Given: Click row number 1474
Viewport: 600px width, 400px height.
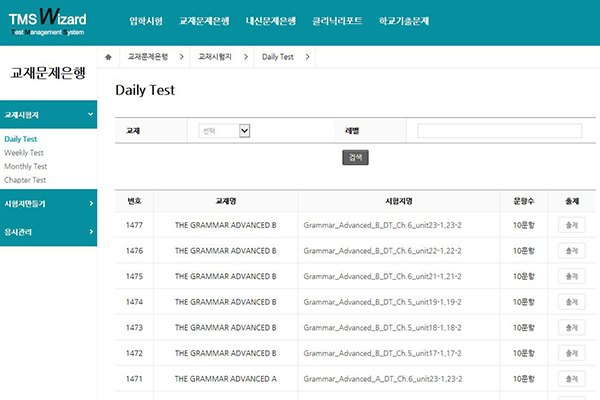Looking at the screenshot, I should point(134,302).
